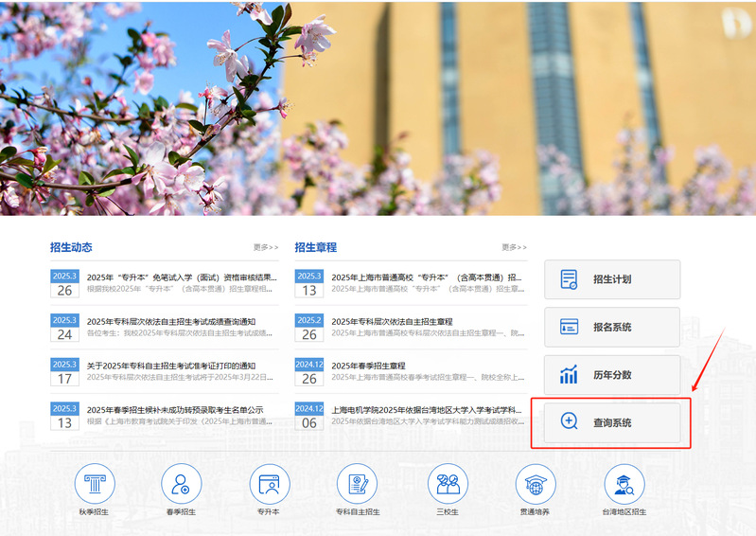The width and height of the screenshot is (756, 536).
Task: Click the magnifier icon in 查询系统
Action: point(569,422)
